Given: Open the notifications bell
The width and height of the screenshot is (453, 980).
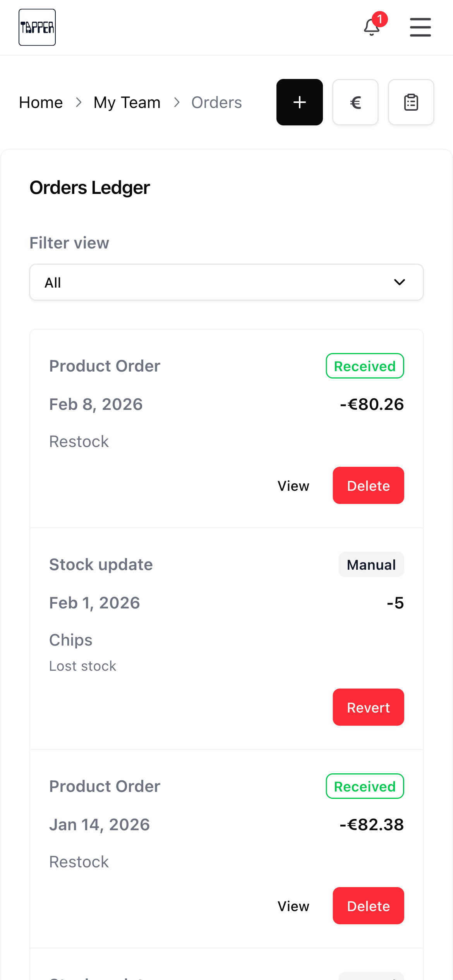Looking at the screenshot, I should tap(371, 28).
